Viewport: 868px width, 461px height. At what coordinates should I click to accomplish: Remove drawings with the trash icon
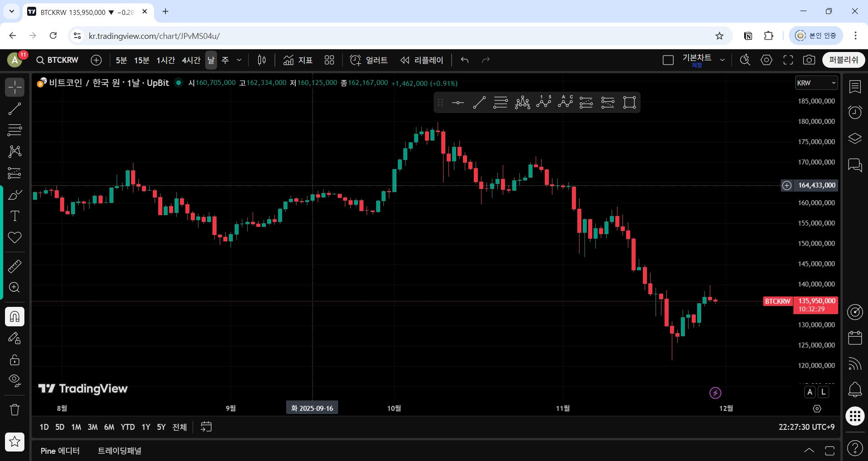pyautogui.click(x=15, y=410)
